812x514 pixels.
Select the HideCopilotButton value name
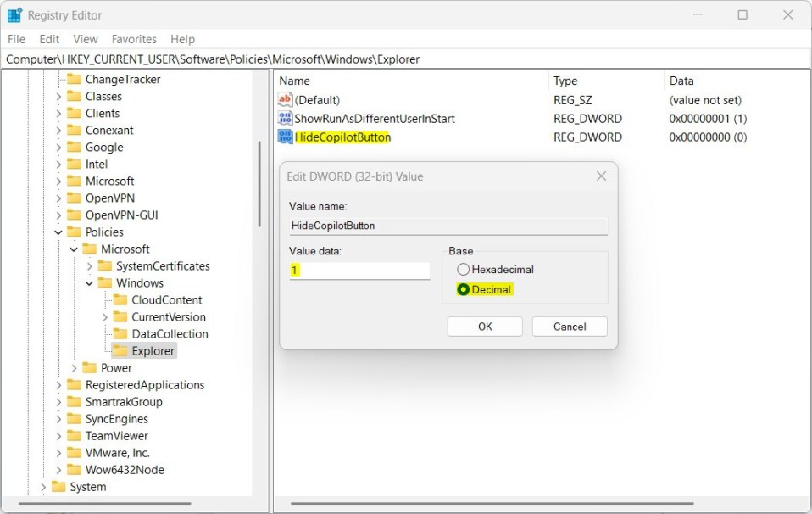[342, 137]
